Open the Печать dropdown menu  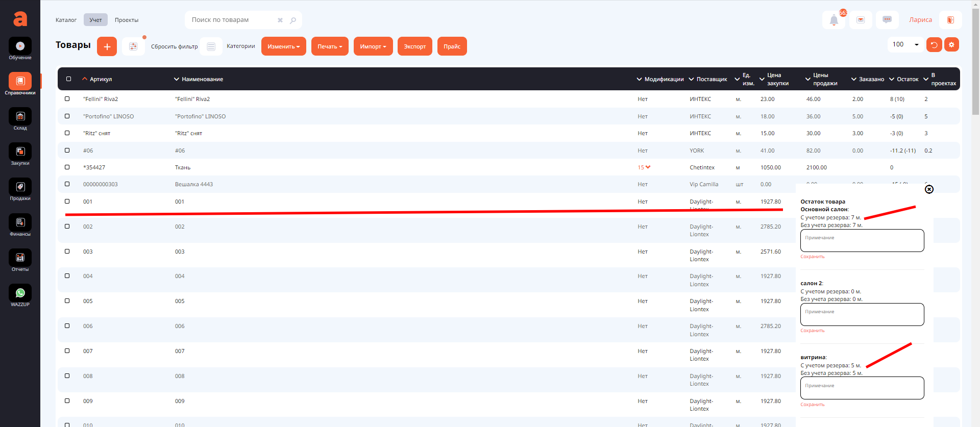(x=330, y=46)
